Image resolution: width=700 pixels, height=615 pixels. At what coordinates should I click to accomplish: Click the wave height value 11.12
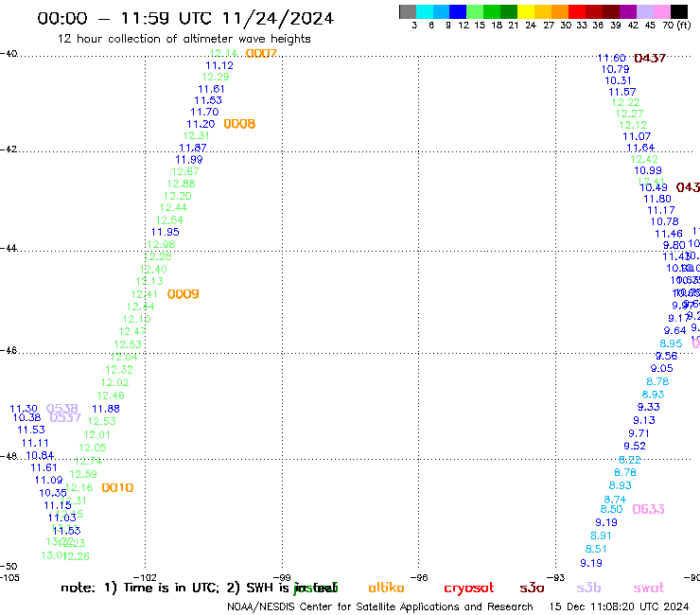219,65
